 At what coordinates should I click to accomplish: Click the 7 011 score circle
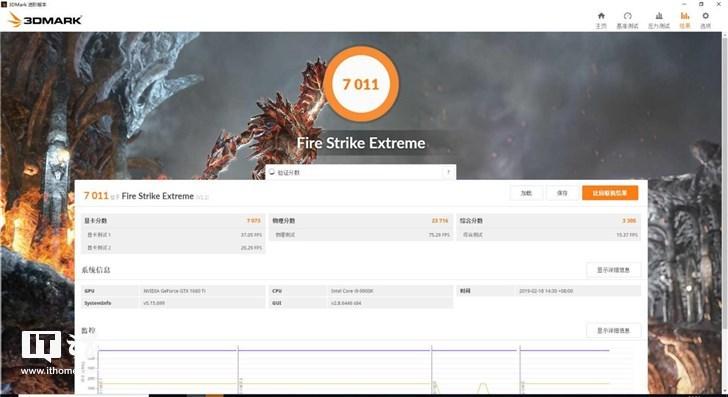point(361,84)
